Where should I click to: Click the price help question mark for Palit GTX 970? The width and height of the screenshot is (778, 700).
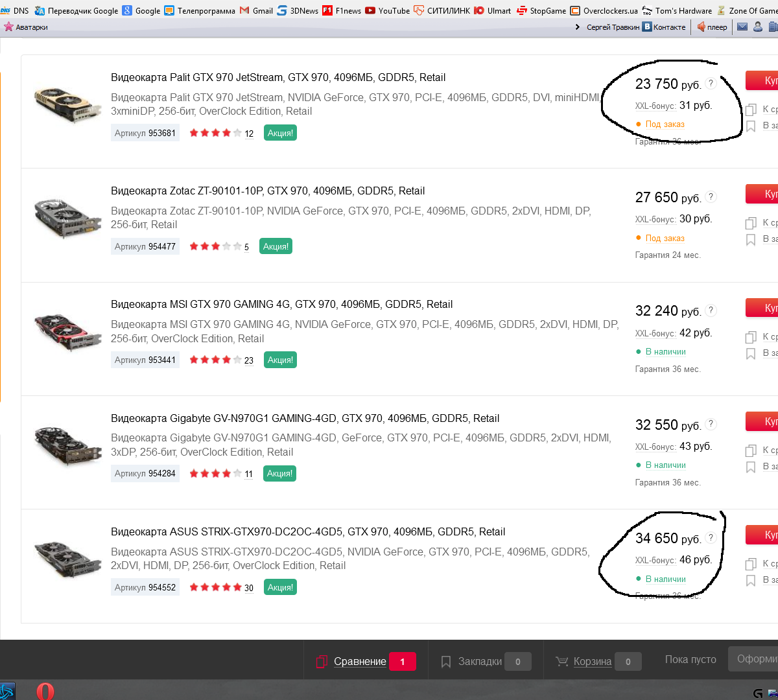click(x=711, y=83)
